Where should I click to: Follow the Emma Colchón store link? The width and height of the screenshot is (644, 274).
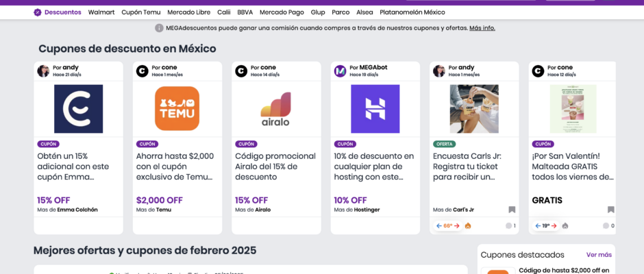coord(77,210)
